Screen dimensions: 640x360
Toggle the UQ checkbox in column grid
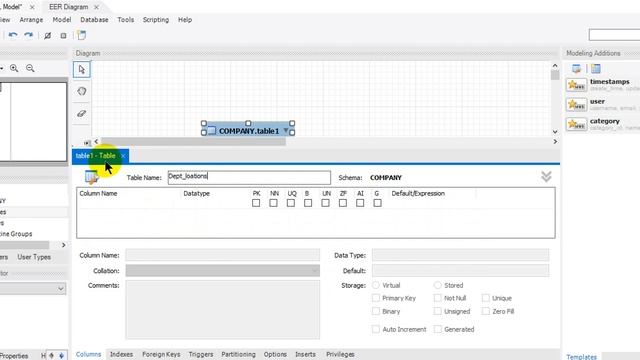(291, 203)
